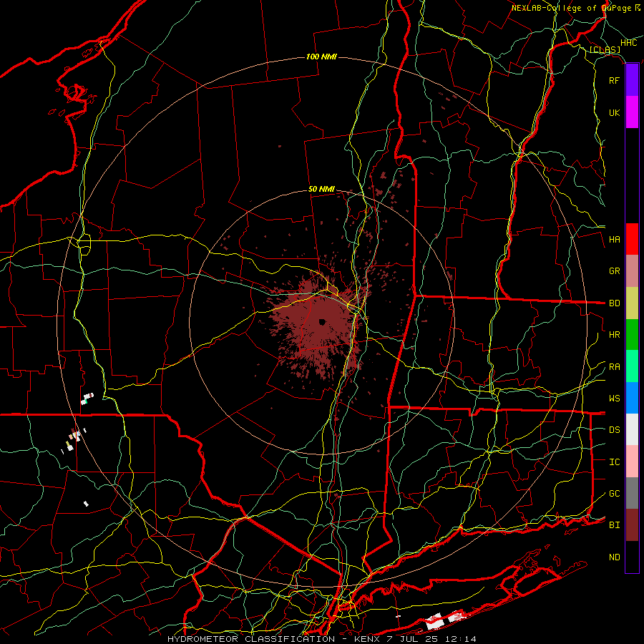The width and height of the screenshot is (644, 644).
Task: Click the HHC product code label
Action: click(628, 43)
